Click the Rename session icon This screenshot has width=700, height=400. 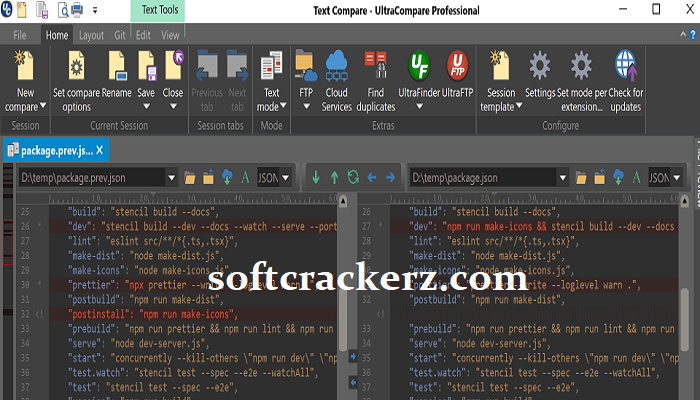coord(117,66)
